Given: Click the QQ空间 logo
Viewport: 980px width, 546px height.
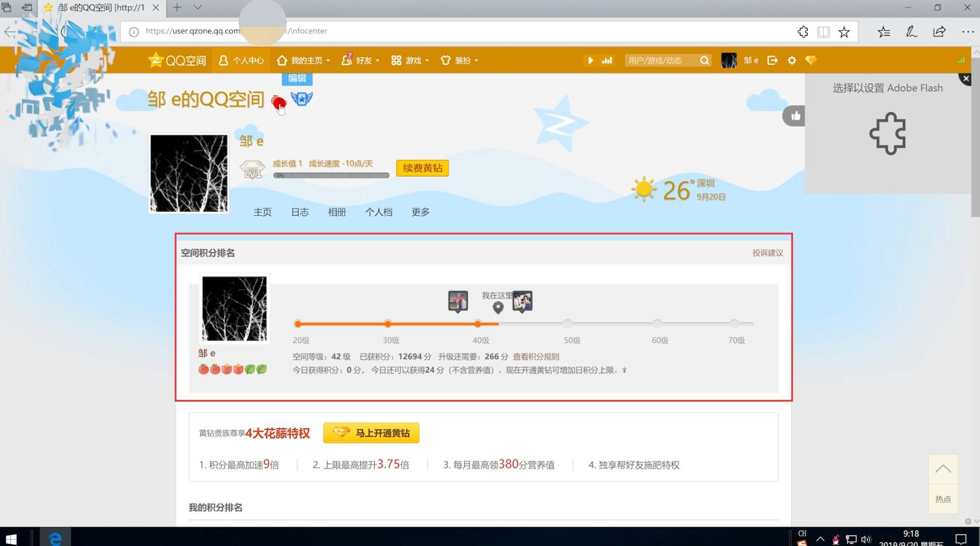Looking at the screenshot, I should click(176, 60).
